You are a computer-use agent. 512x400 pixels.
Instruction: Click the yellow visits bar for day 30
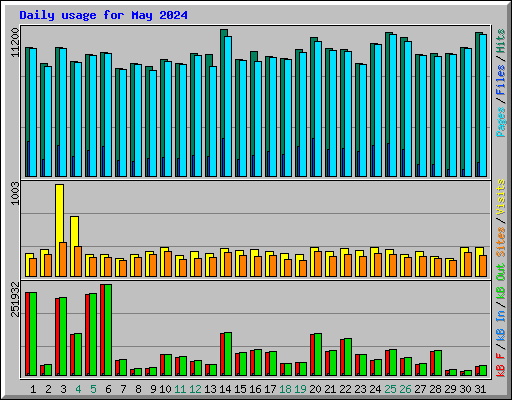[463, 262]
